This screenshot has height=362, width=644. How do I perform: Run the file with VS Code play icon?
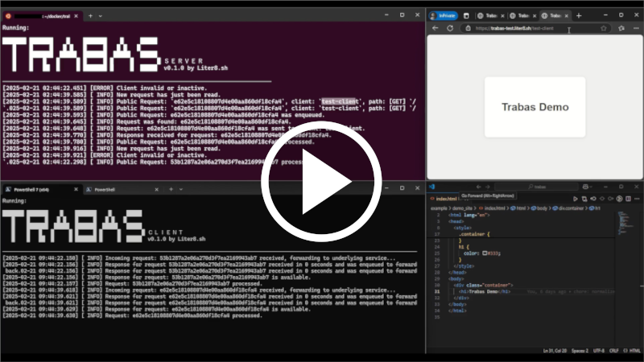tap(576, 198)
